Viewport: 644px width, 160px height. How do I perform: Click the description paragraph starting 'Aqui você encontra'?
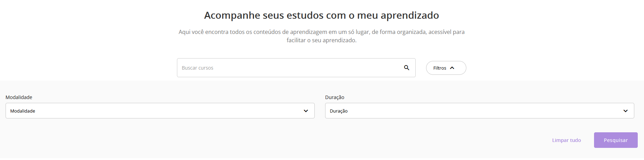(x=321, y=32)
